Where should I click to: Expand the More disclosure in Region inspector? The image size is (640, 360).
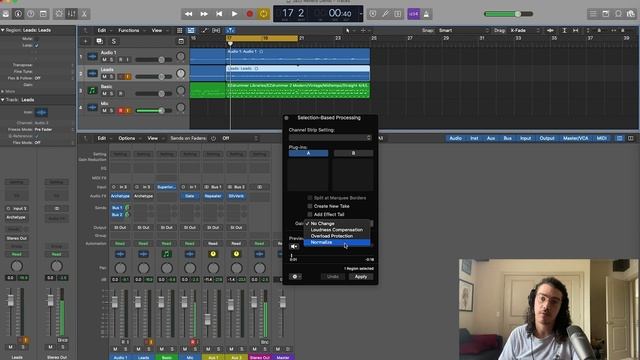coord(3,91)
